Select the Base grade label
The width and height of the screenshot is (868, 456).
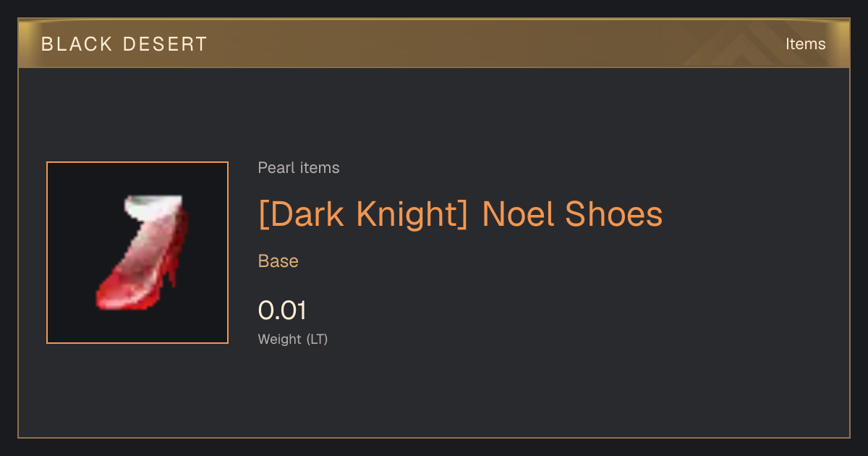(x=278, y=261)
